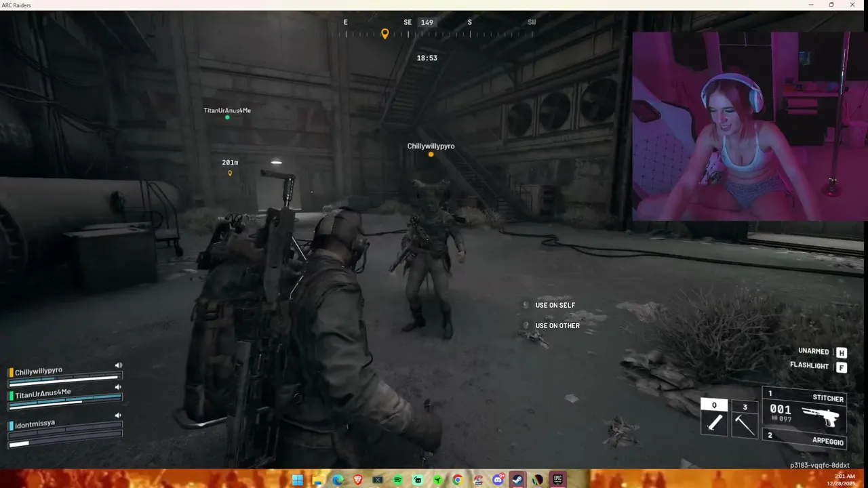Open Discord from the taskbar
868x488 pixels.
(x=498, y=480)
